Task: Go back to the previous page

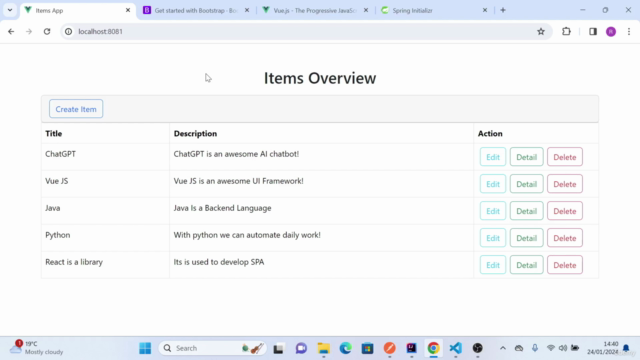Action: (11, 31)
